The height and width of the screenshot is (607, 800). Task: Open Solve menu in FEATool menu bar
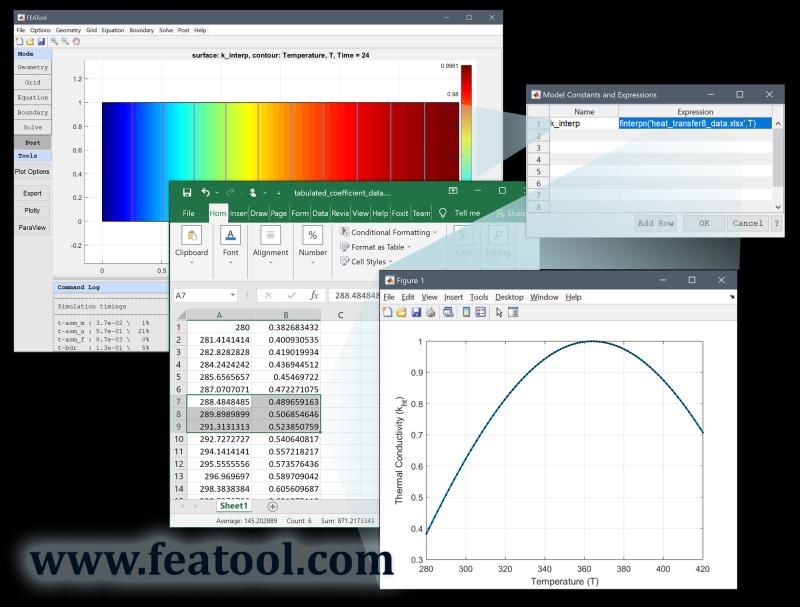(166, 30)
